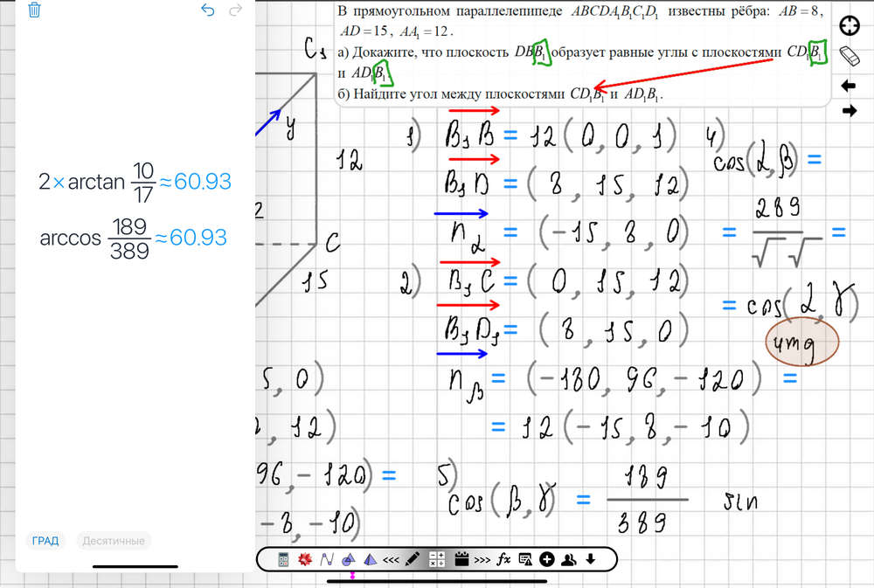Go to previous page with left arrow
The width and height of the screenshot is (874, 588).
pyautogui.click(x=849, y=86)
